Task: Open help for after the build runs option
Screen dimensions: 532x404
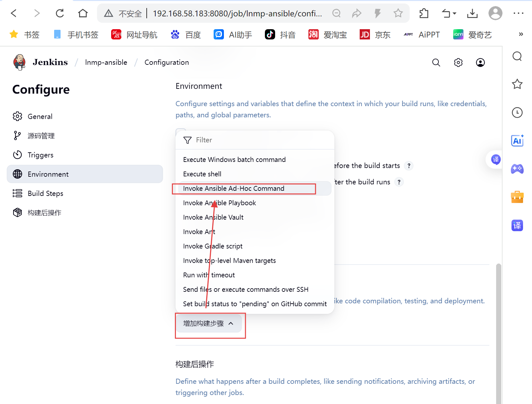Action: tap(399, 182)
